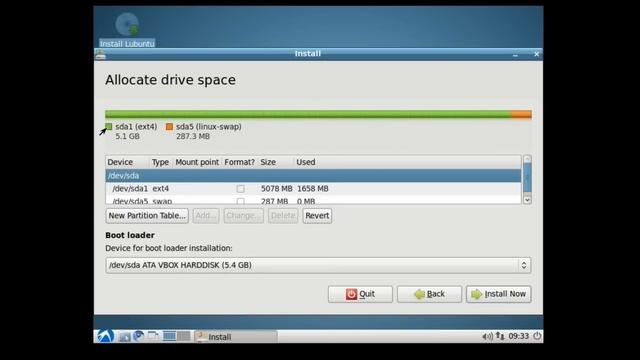640x360 pixels.
Task: Go Back to the previous step
Action: (x=429, y=294)
